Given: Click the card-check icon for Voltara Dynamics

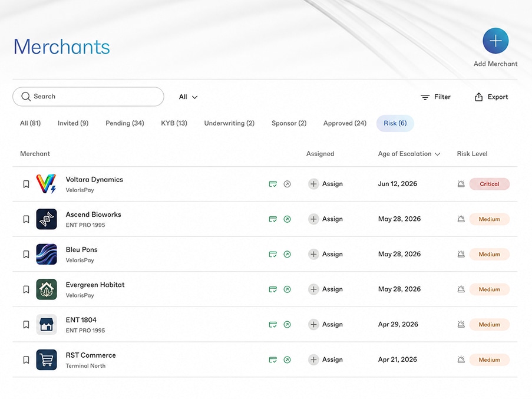Looking at the screenshot, I should pos(273,184).
